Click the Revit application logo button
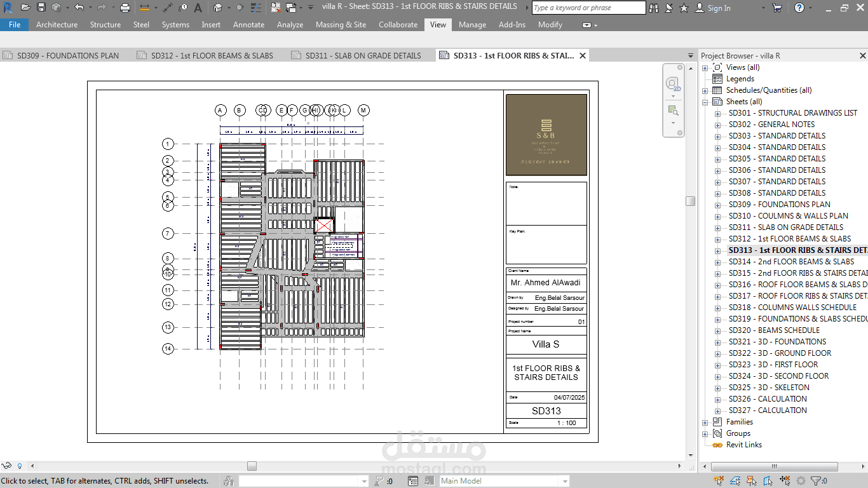Viewport: 868px width, 488px height. pyautogui.click(x=8, y=8)
